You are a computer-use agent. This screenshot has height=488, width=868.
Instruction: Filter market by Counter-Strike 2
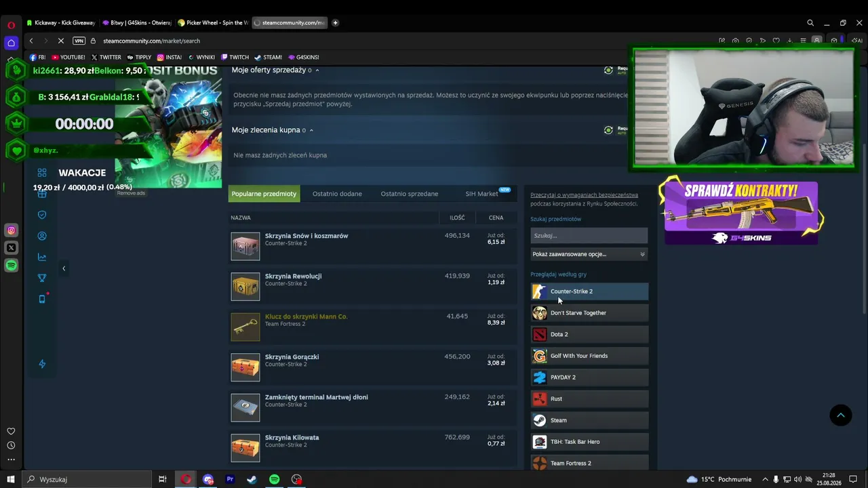589,291
